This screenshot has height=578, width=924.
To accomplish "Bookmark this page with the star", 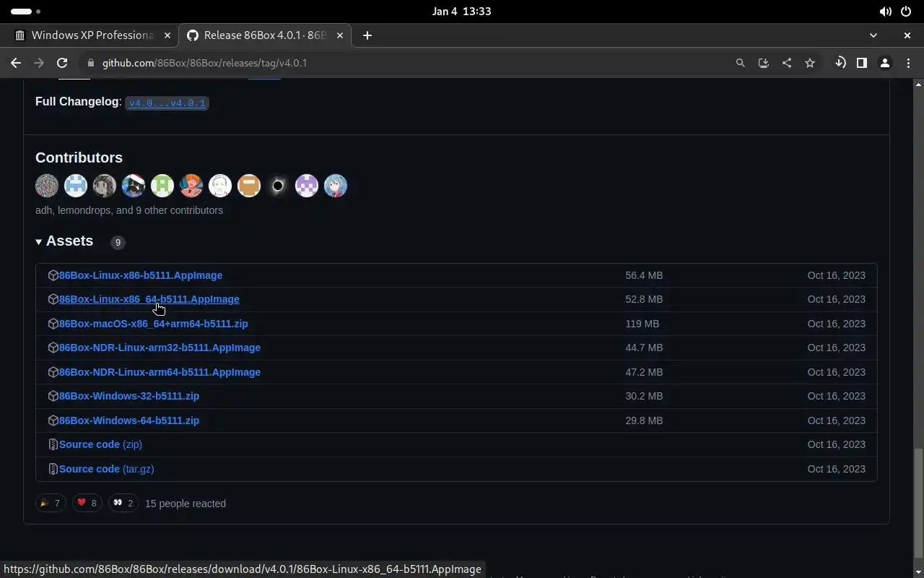I will (x=809, y=63).
